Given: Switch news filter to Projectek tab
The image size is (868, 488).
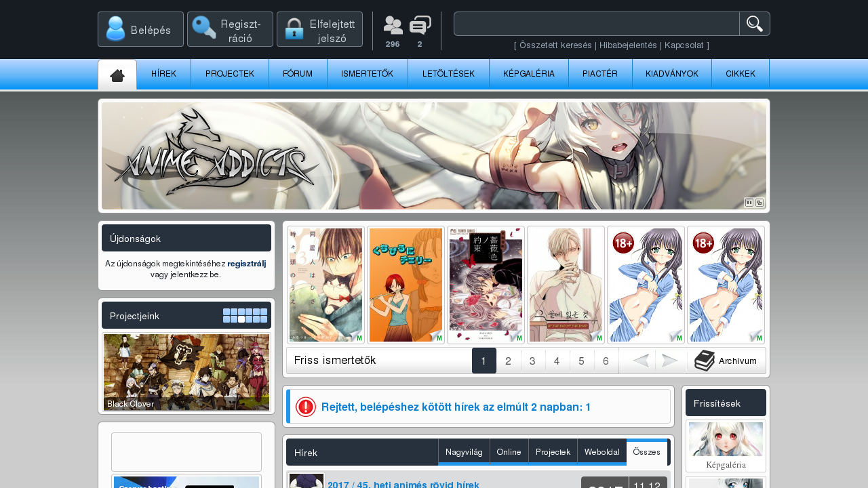Looking at the screenshot, I should pos(553,451).
